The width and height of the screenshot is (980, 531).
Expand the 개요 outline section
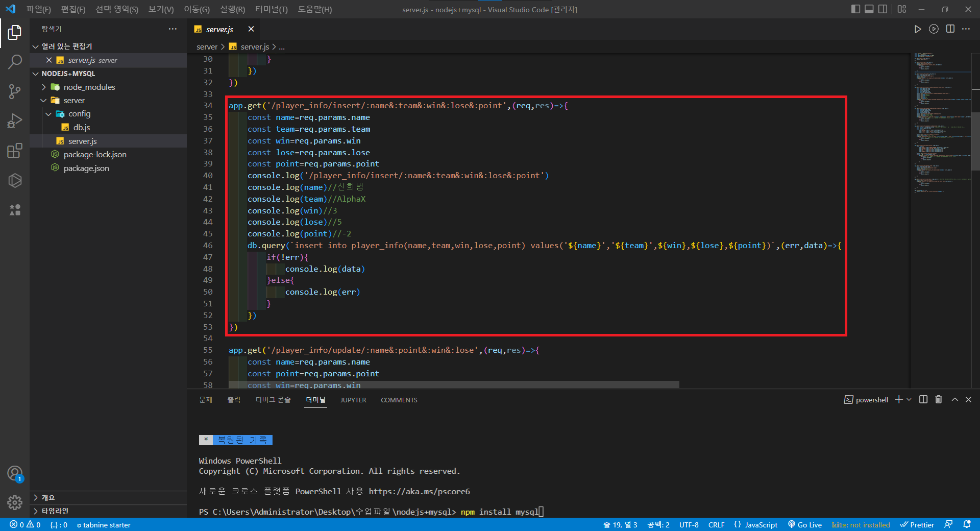point(108,498)
